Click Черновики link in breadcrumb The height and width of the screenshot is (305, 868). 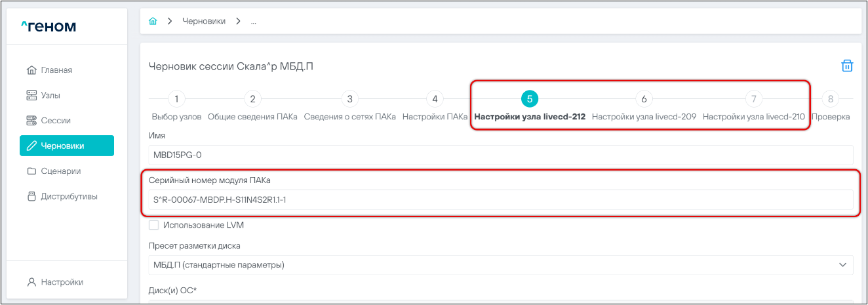point(203,21)
